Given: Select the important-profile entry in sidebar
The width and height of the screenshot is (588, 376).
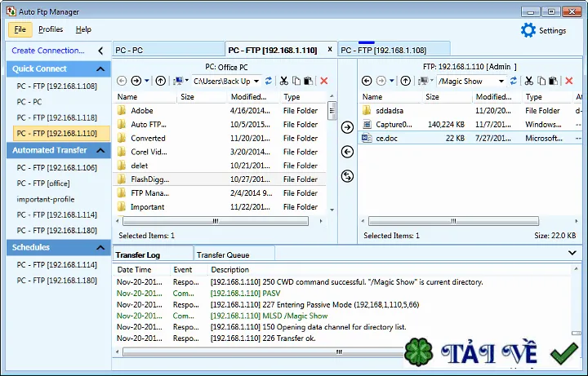Looking at the screenshot, I should tap(46, 199).
